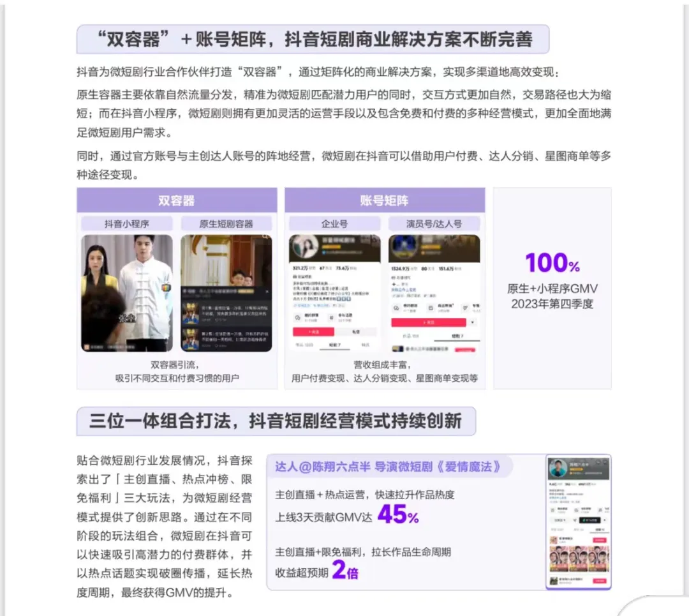Click the paragraph starting '抖音为微短剧行业合作伙伴'

[x=319, y=71]
